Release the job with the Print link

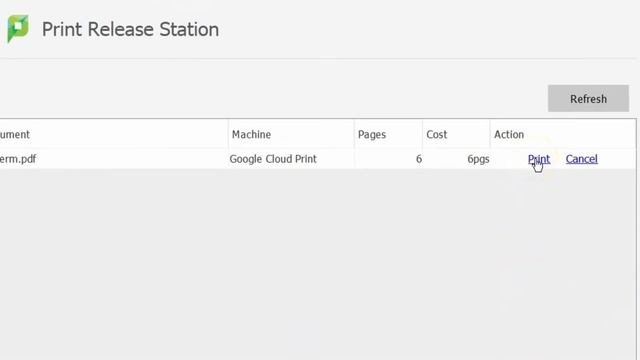click(539, 159)
